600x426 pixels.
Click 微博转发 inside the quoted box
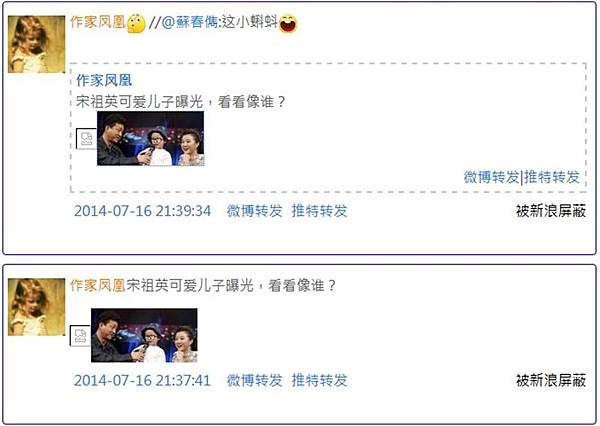pyautogui.click(x=491, y=177)
